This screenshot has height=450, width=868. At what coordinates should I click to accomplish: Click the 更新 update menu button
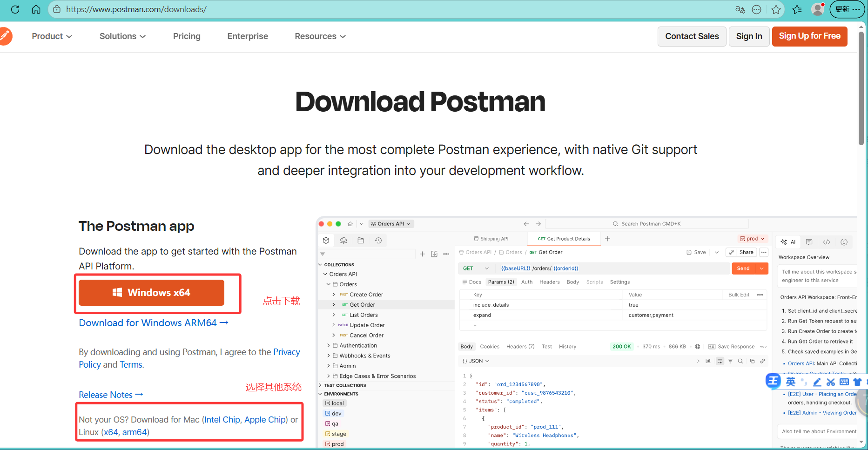click(x=847, y=9)
